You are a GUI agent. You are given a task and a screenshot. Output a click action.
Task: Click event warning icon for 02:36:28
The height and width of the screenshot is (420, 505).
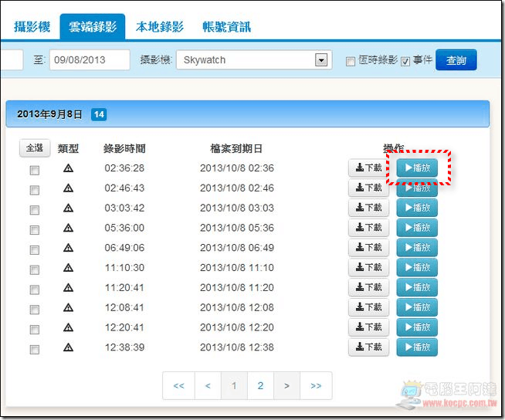pos(68,168)
